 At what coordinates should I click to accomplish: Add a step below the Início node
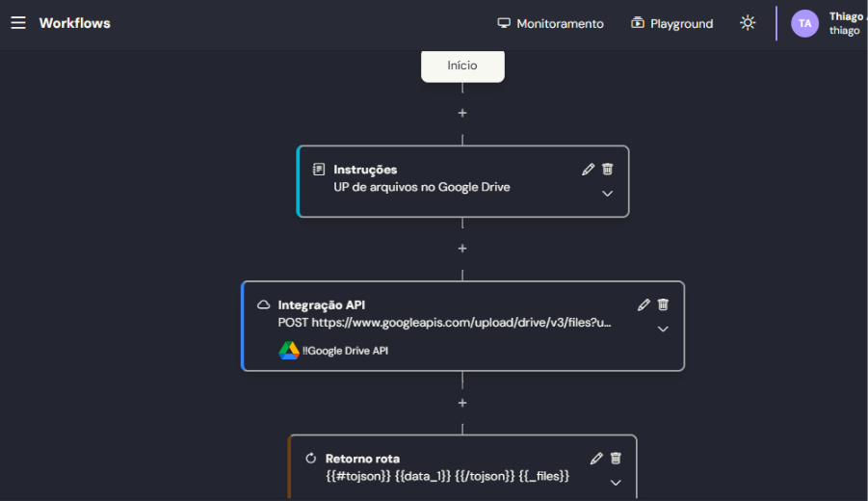pos(462,113)
